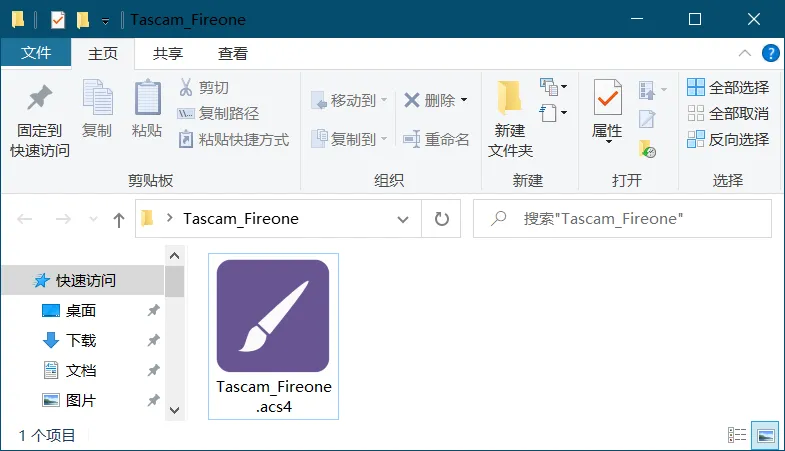
Task: Choose Invert Selection in ribbon
Action: click(x=729, y=139)
